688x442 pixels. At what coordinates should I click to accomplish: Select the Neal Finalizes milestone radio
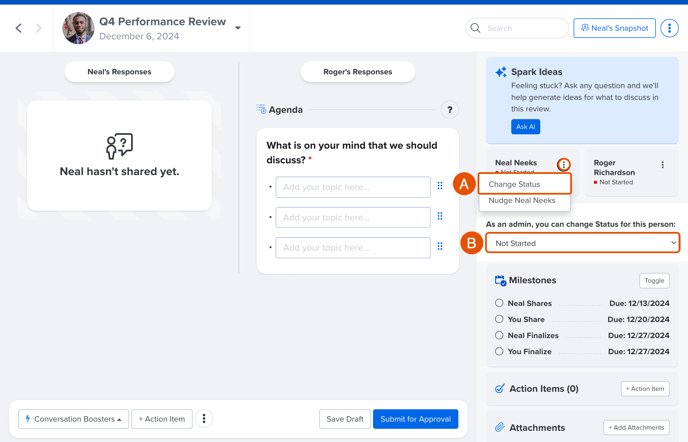[499, 335]
